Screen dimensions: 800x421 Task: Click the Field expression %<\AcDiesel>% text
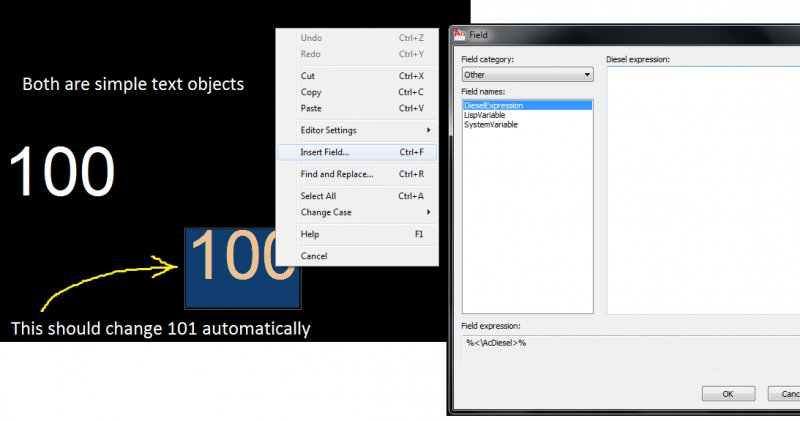click(496, 343)
